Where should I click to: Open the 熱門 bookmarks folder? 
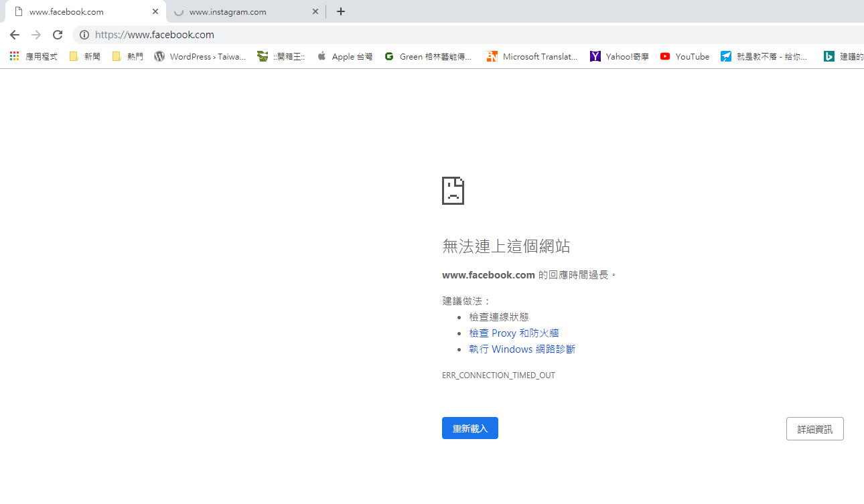click(x=127, y=57)
